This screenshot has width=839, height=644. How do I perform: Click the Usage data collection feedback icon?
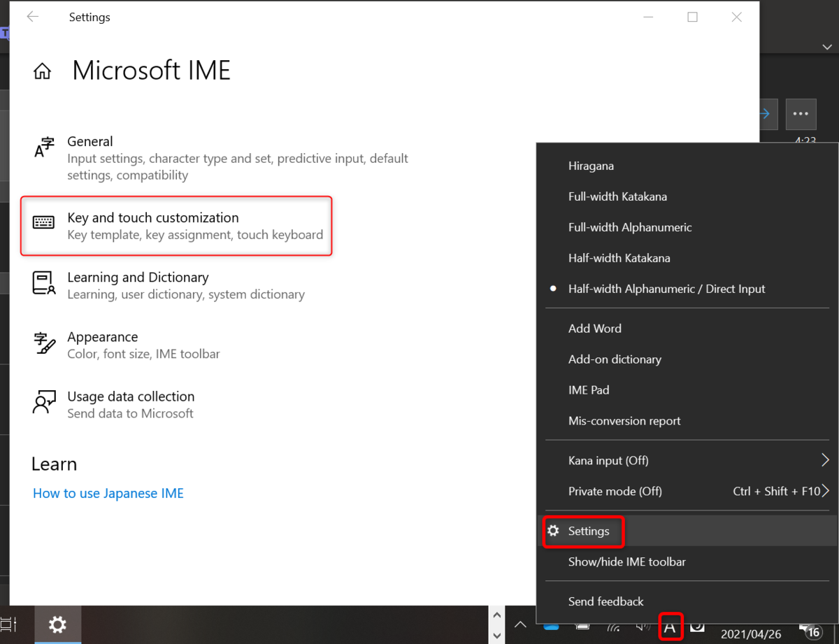pos(44,402)
